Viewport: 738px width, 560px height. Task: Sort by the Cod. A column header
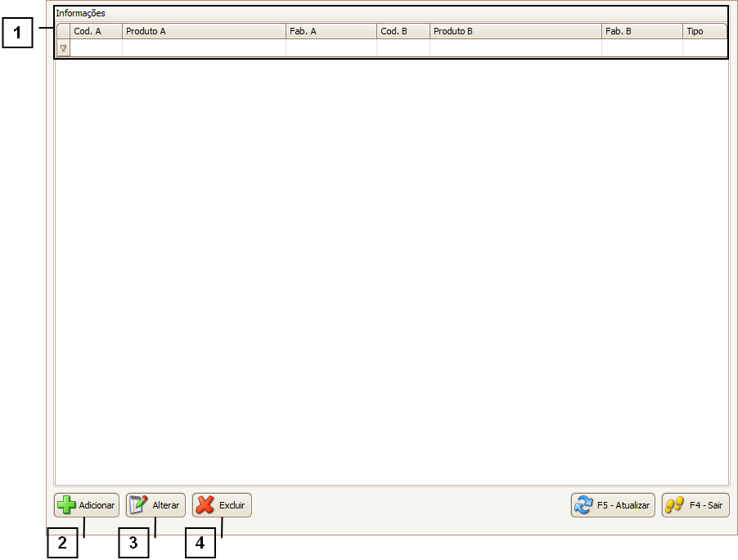pos(96,31)
